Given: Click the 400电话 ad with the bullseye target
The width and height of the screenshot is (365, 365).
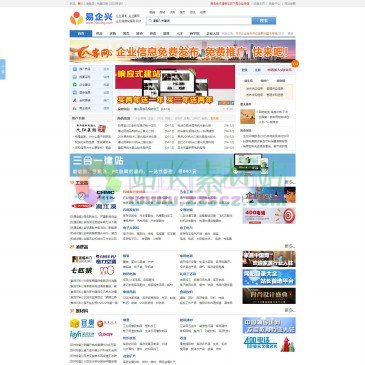Looking at the screenshot, I should 269,215.
